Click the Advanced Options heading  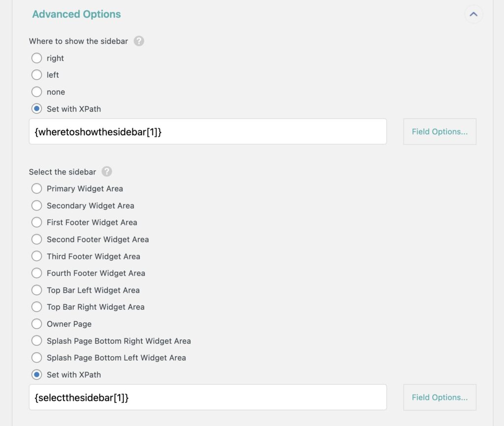76,14
